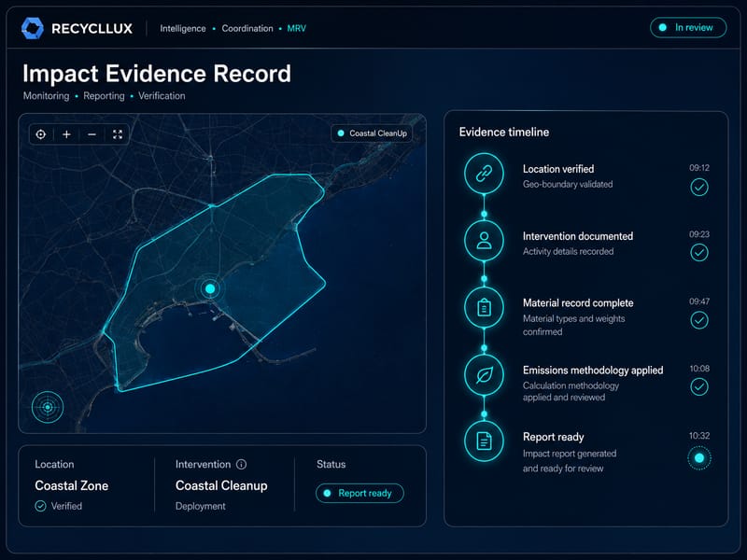Click the 09:12 Location verified checkmark
Viewport: 747px width, 560px height.
(x=698, y=188)
